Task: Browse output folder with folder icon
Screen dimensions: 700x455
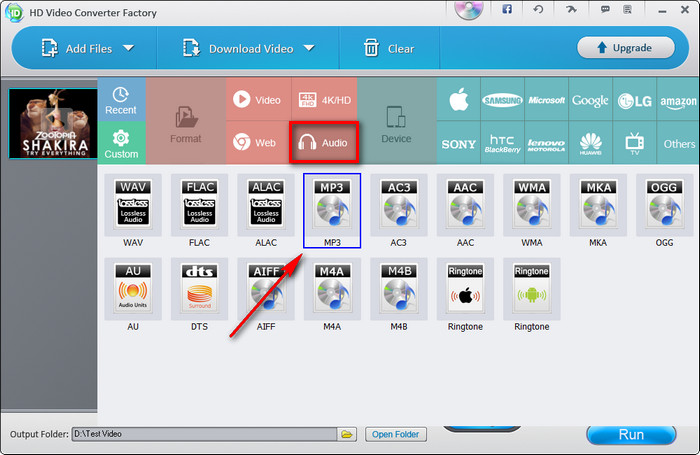Action: click(x=347, y=434)
